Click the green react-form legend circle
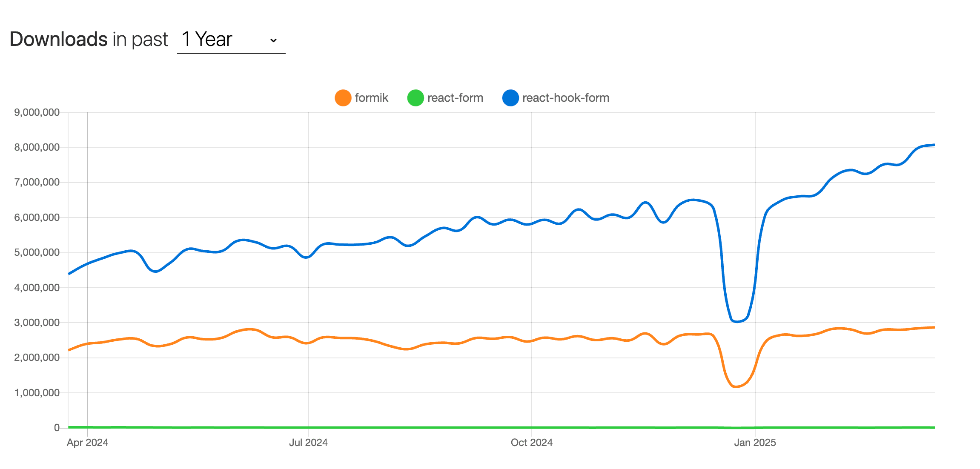Screen dimensions: 980x469 pos(415,98)
